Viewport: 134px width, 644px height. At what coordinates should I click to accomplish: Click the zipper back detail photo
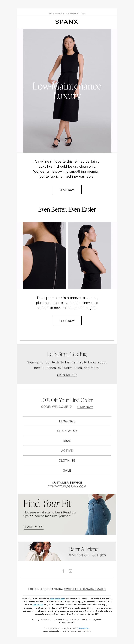pos(45,255)
